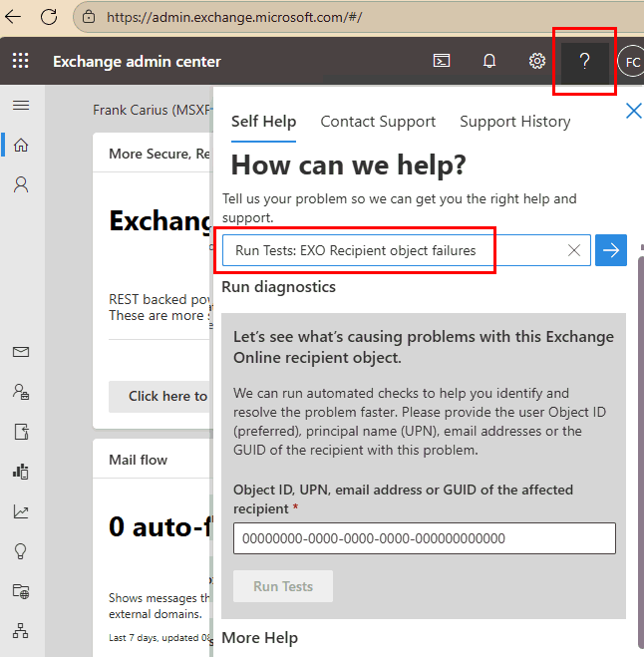The width and height of the screenshot is (644, 657).
Task: Click the Object ID recipient input field
Action: (x=425, y=538)
